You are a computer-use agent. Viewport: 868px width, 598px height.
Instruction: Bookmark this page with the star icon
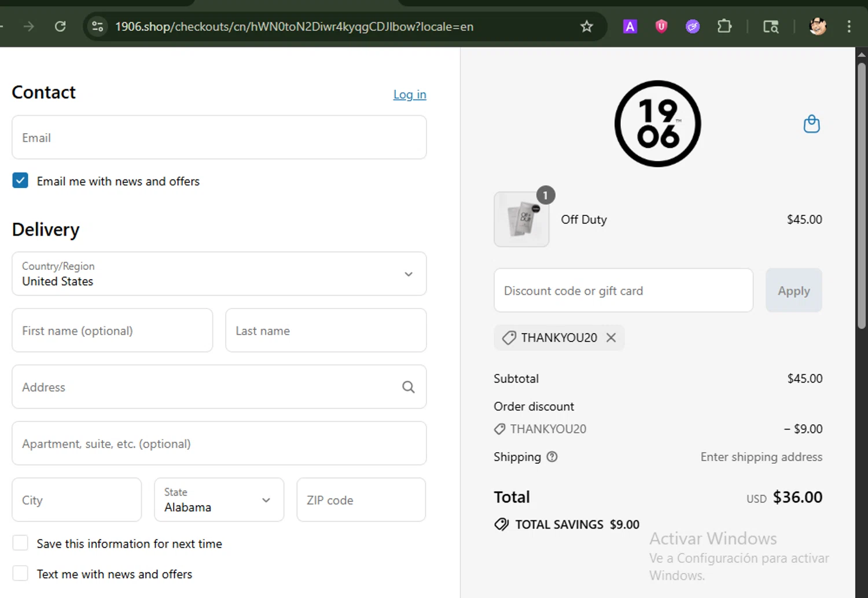[587, 26]
